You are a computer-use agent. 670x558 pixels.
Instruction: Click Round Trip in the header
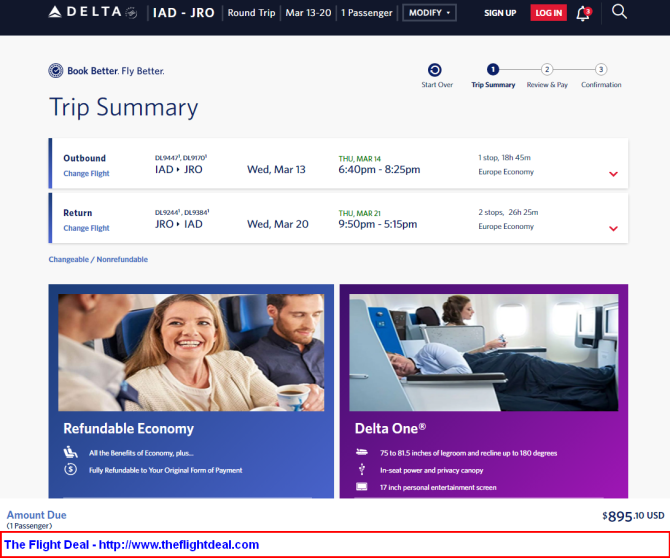point(251,13)
